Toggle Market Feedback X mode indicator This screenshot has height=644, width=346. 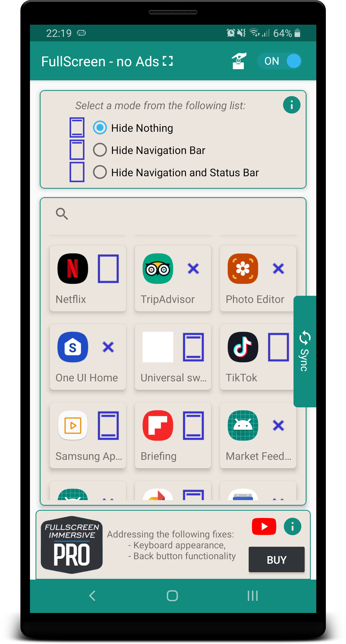click(278, 426)
